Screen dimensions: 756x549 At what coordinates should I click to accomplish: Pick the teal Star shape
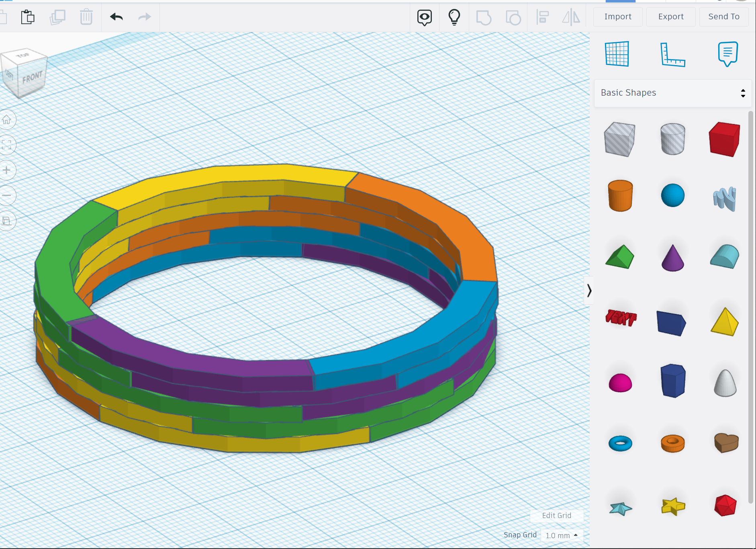(621, 508)
